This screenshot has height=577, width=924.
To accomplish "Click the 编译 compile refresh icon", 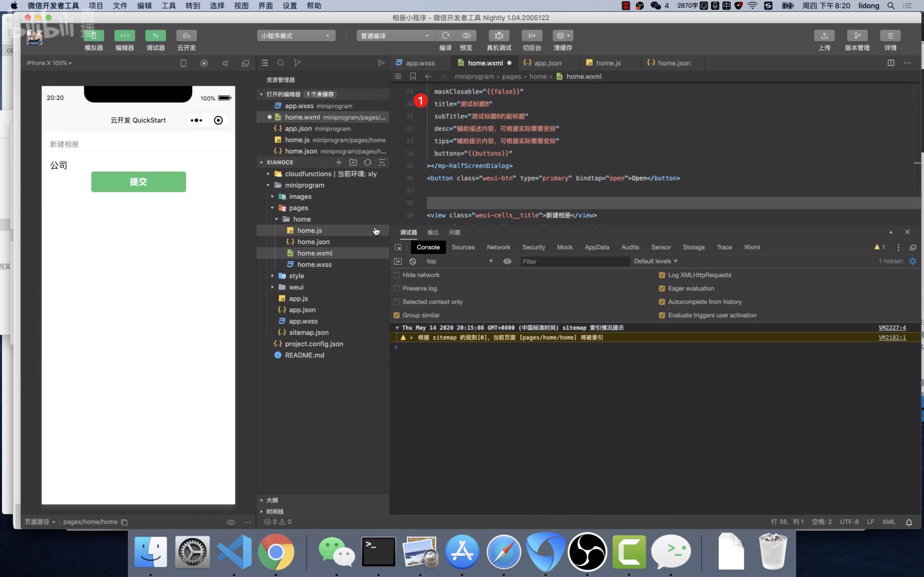I will point(445,35).
